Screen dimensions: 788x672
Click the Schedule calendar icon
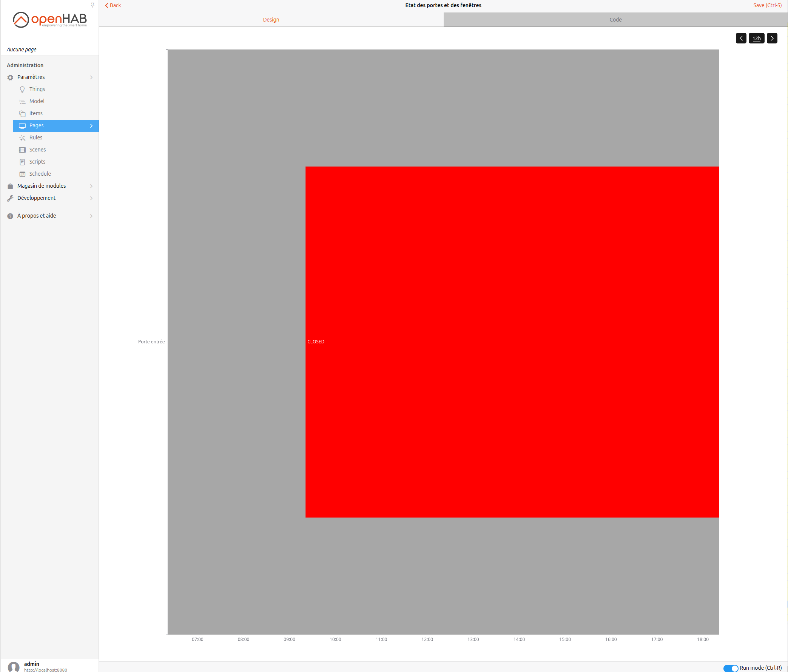(22, 174)
